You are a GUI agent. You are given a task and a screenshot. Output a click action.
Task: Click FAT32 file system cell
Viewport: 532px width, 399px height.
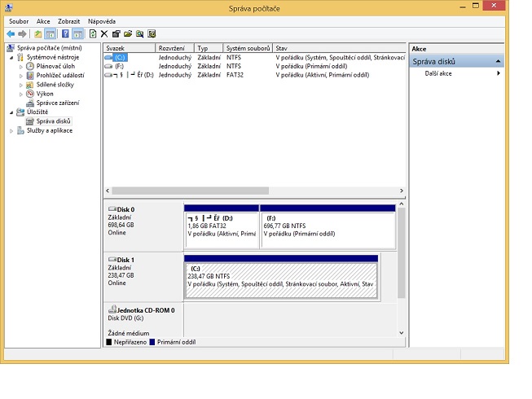coord(235,75)
